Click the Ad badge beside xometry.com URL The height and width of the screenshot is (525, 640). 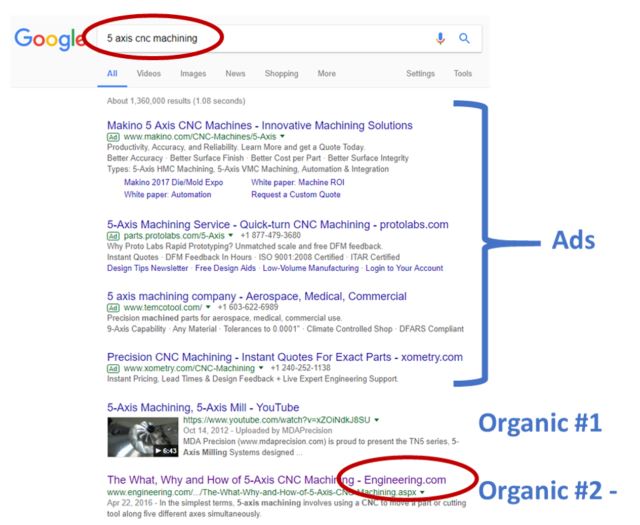[113, 368]
